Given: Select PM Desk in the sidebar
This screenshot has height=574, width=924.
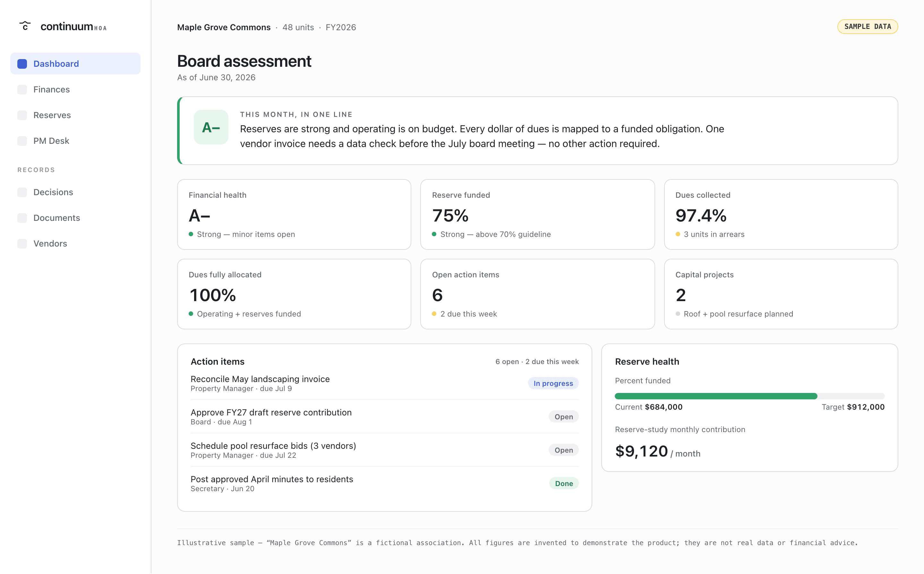Looking at the screenshot, I should click(75, 141).
